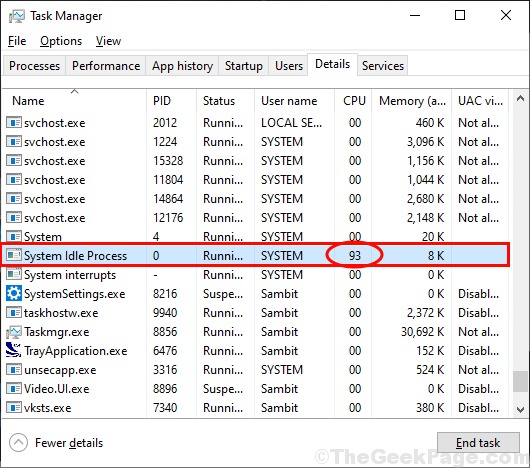530x468 pixels.
Task: Click the scrollbar up arrow
Action: [520, 98]
